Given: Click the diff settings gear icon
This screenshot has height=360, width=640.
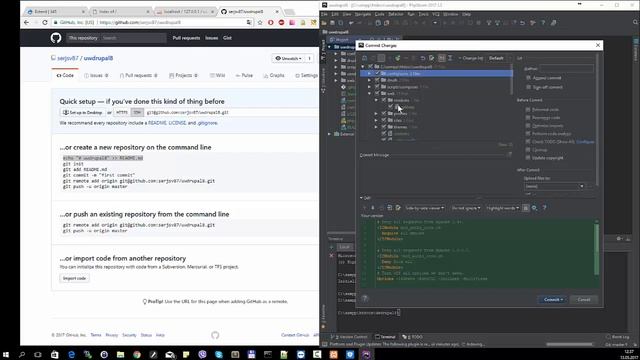Looking at the screenshot, I should (534, 208).
